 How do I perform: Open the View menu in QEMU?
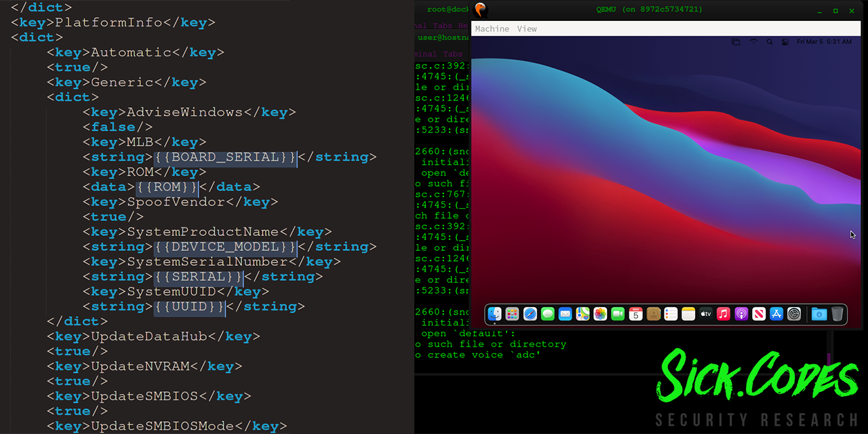[527, 28]
